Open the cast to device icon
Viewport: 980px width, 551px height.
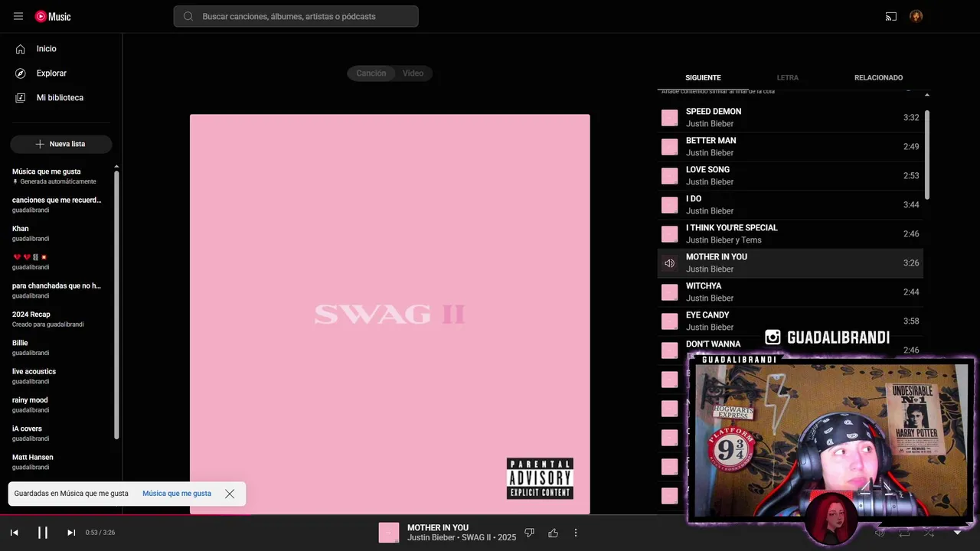(x=891, y=16)
